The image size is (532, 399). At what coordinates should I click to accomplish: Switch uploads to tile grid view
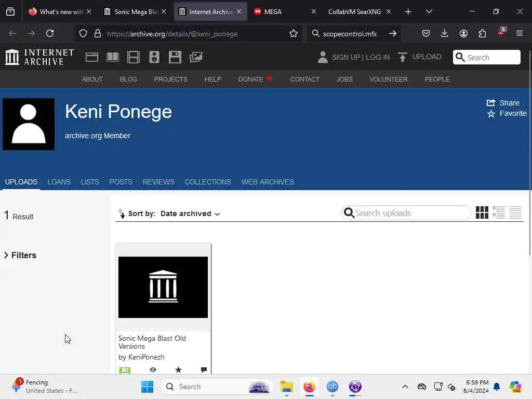point(482,212)
